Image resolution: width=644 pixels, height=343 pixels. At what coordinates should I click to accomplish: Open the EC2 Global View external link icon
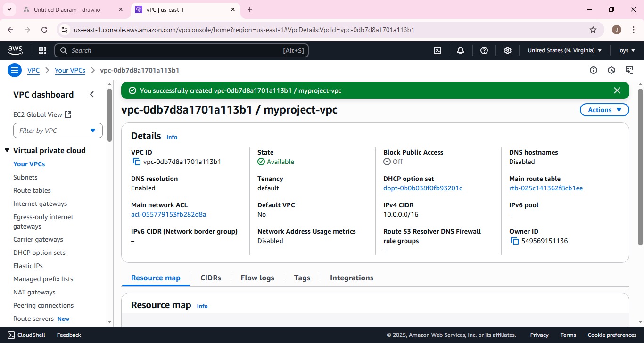[68, 114]
